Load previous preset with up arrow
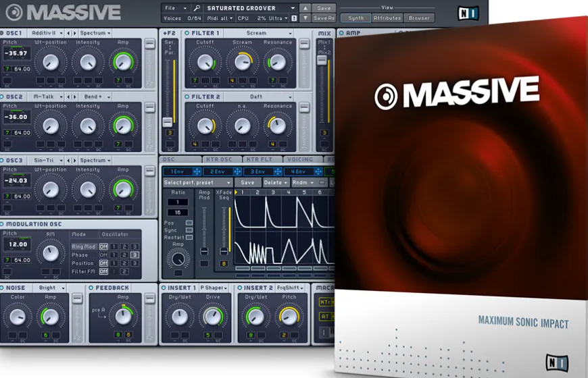 point(305,8)
